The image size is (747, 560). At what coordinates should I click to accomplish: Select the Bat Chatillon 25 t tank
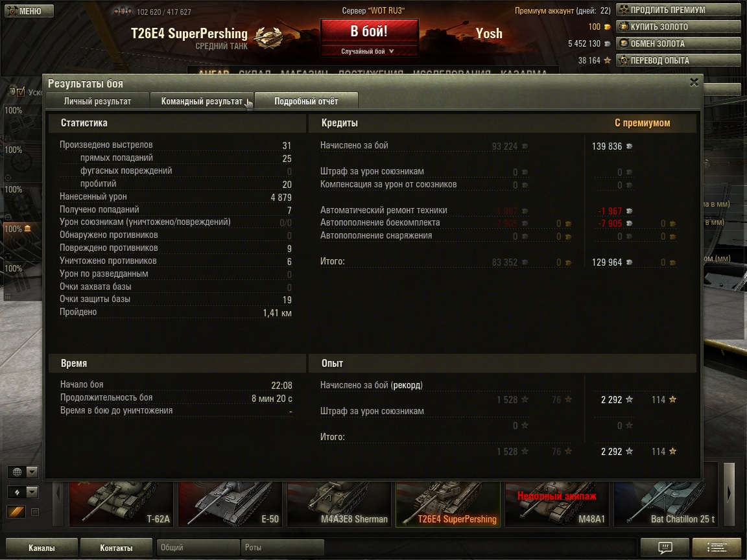pyautogui.click(x=665, y=504)
